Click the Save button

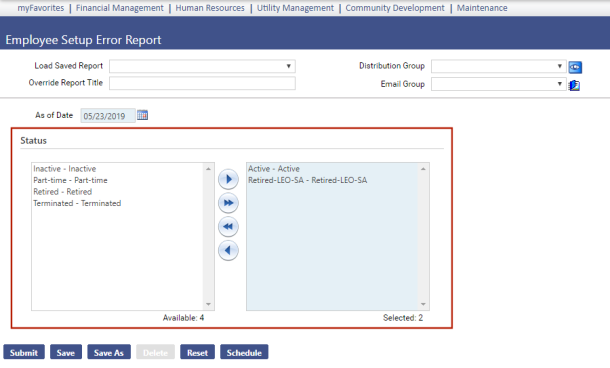66,352
